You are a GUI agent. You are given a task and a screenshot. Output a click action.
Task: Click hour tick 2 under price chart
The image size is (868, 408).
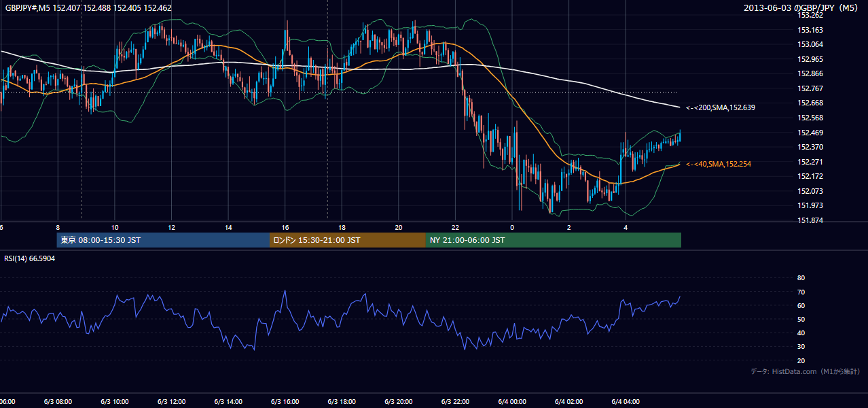(x=569, y=228)
